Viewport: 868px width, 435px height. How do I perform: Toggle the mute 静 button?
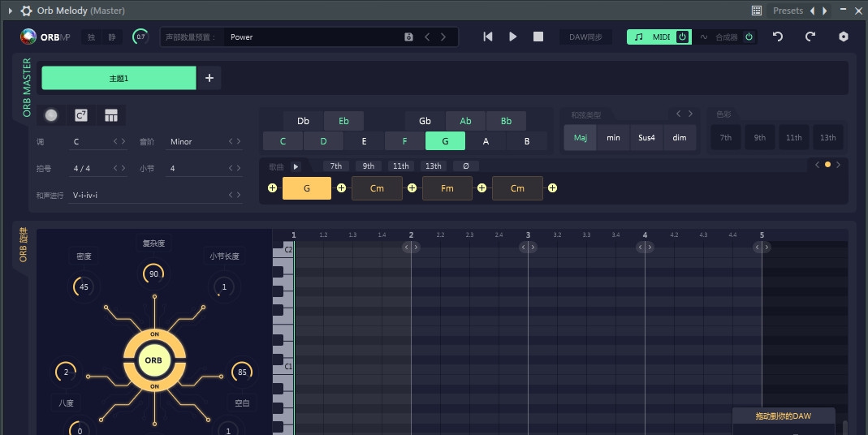pyautogui.click(x=112, y=37)
